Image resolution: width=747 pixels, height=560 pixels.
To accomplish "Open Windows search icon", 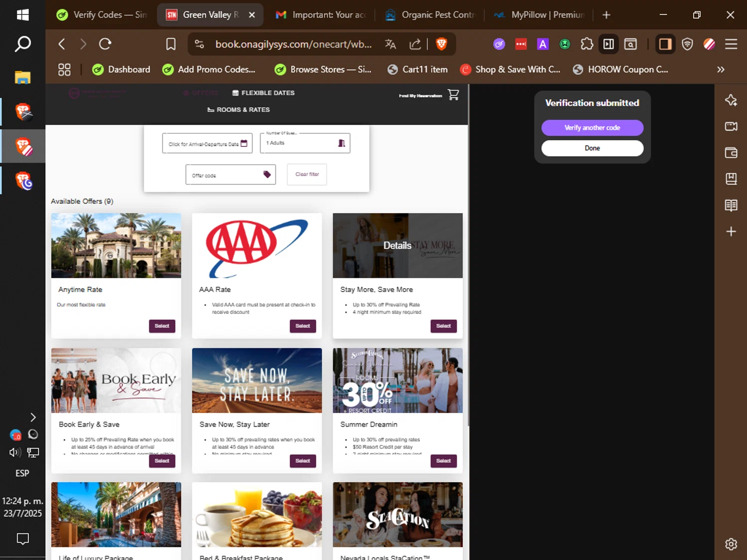I will click(22, 44).
